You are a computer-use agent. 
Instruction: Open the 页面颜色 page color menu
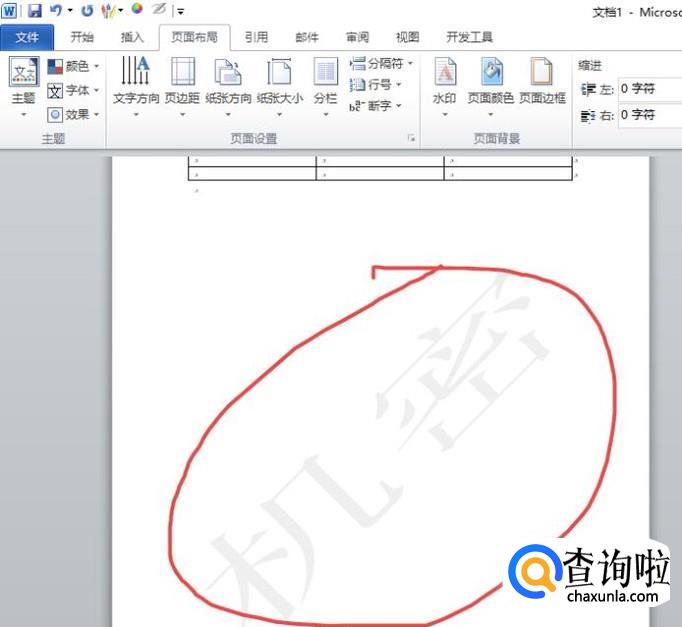point(491,86)
